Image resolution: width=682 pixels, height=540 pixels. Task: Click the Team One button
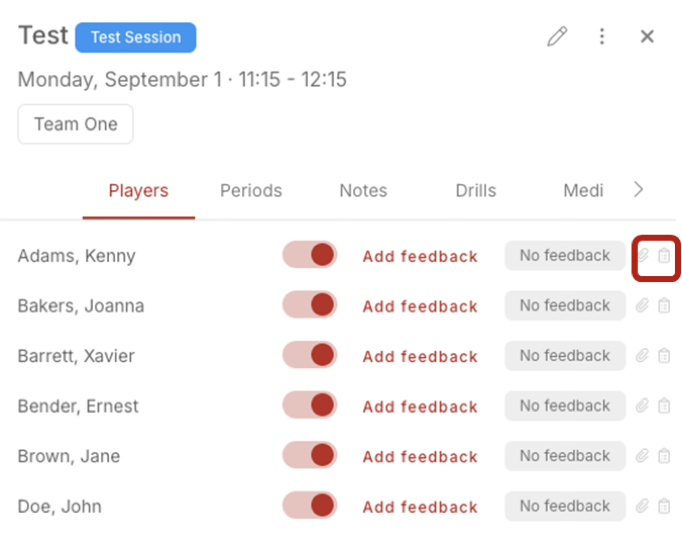pos(76,124)
